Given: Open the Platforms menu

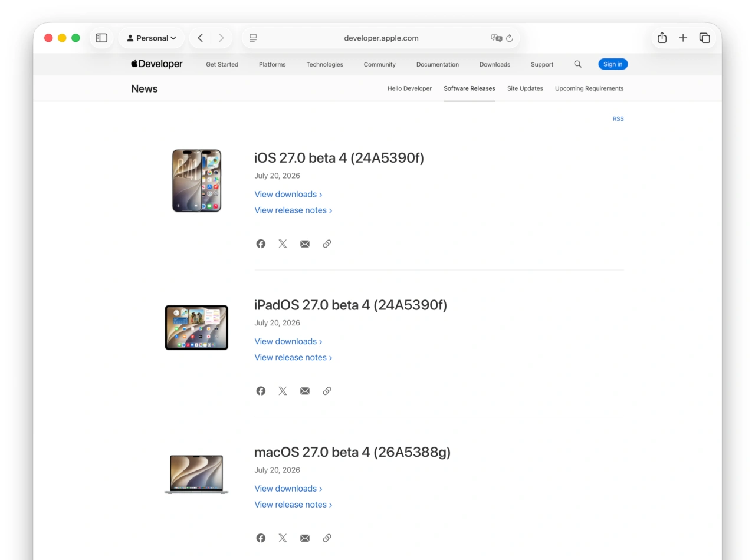Looking at the screenshot, I should point(272,64).
